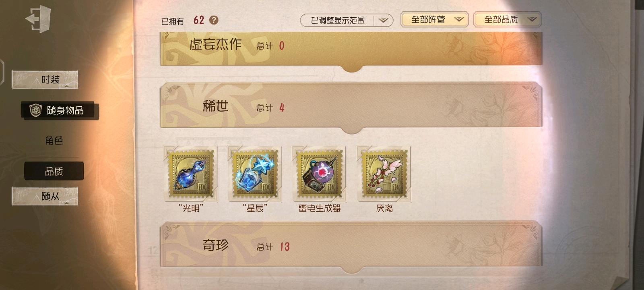Viewport: 644px width, 290px height.
Task: Click the shield emblem beside 随身物品
Action: tap(36, 110)
